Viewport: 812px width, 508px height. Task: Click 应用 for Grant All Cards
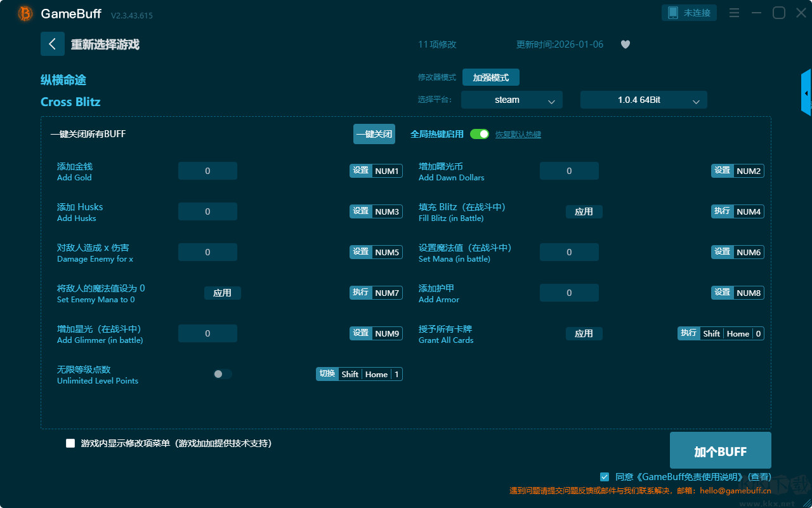coord(584,333)
